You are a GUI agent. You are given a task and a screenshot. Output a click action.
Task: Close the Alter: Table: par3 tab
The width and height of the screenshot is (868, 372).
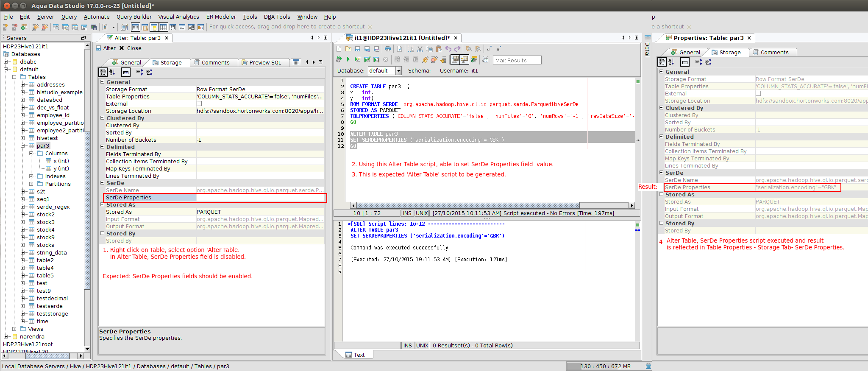point(167,38)
